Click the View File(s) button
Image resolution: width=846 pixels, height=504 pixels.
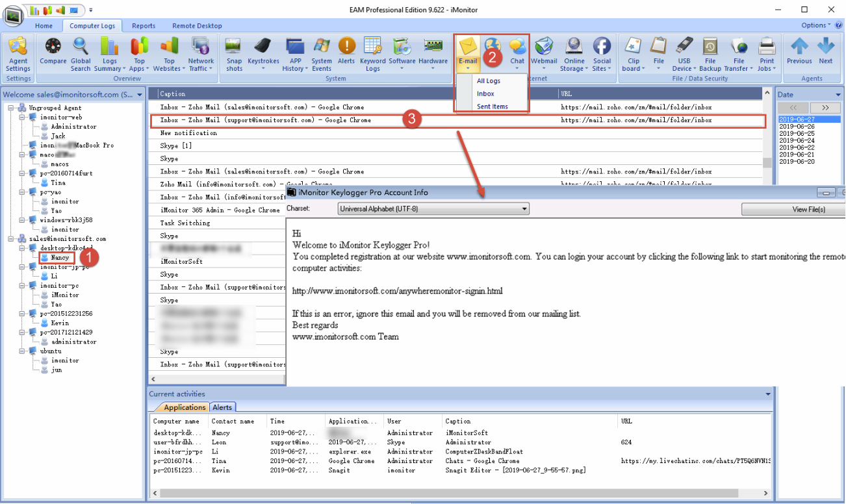pyautogui.click(x=793, y=209)
